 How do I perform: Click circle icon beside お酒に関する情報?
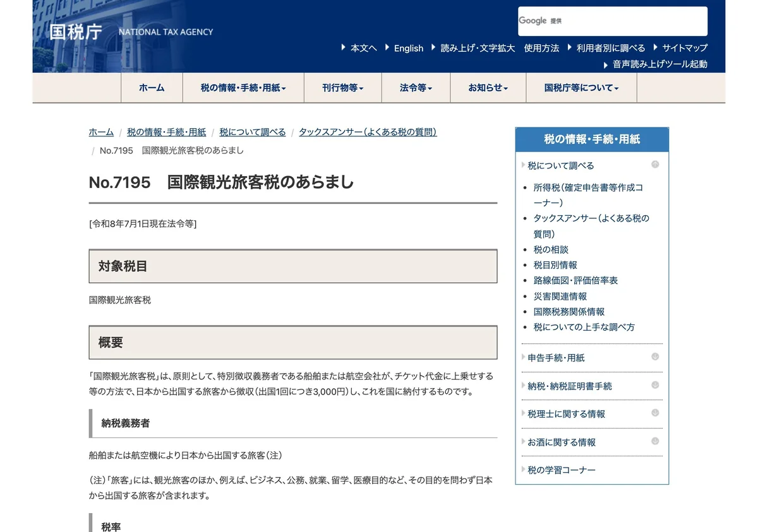click(x=655, y=441)
